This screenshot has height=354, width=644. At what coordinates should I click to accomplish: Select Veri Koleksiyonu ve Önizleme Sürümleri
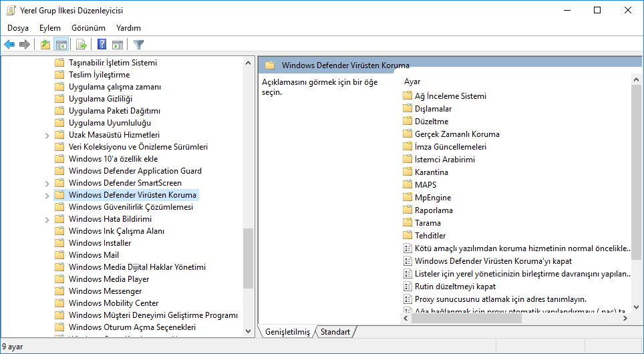(x=138, y=147)
